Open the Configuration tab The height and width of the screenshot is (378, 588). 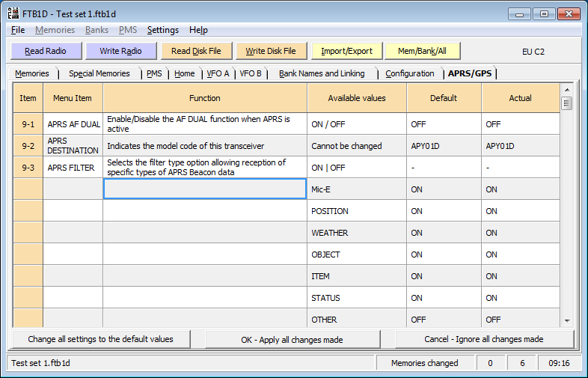click(410, 73)
